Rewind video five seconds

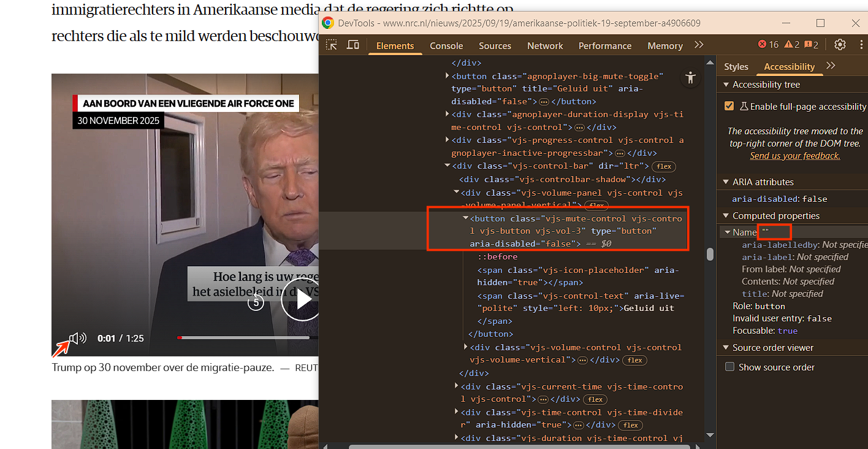pos(256,302)
